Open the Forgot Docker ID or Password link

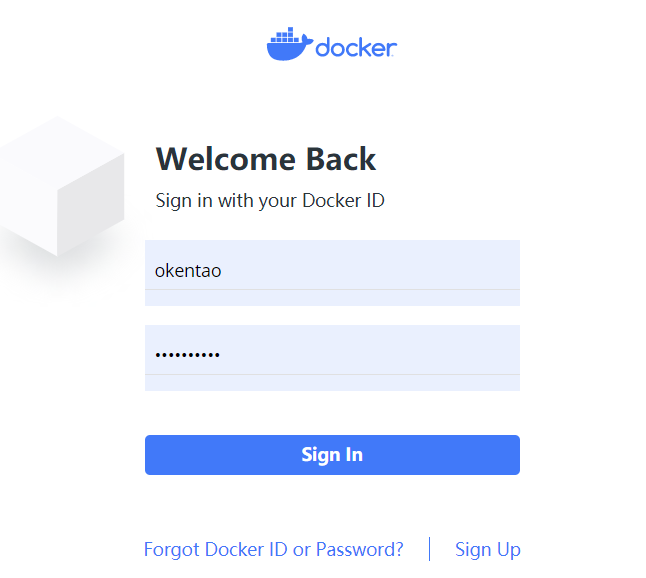pyautogui.click(x=274, y=550)
